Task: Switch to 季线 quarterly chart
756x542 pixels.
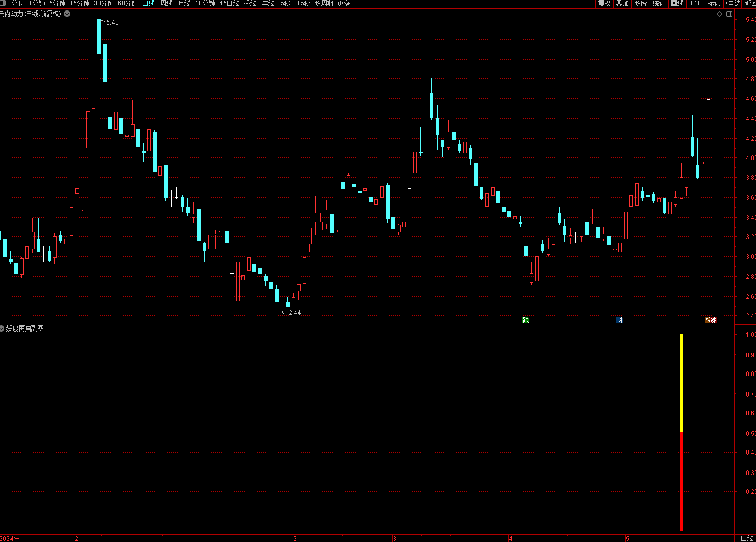Action: point(250,4)
